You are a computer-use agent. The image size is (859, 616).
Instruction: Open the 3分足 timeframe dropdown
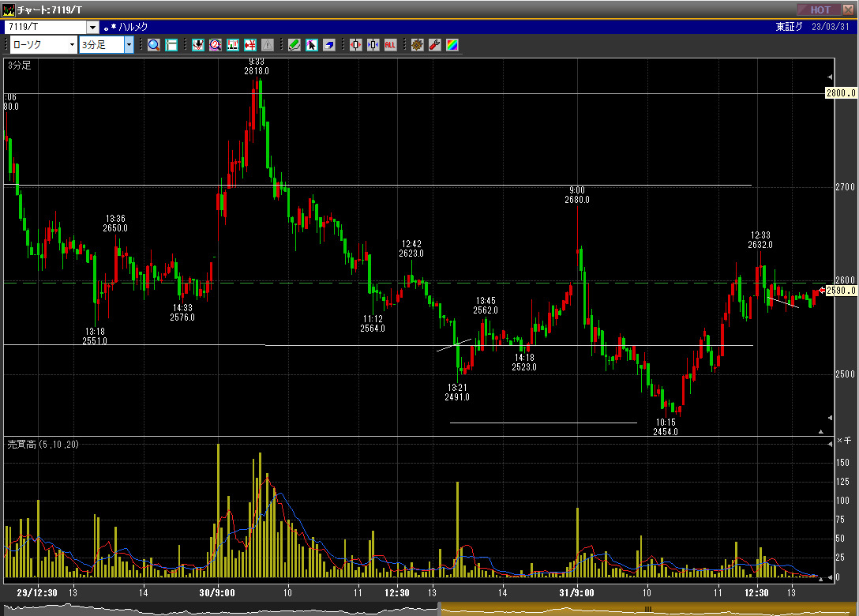pyautogui.click(x=129, y=45)
